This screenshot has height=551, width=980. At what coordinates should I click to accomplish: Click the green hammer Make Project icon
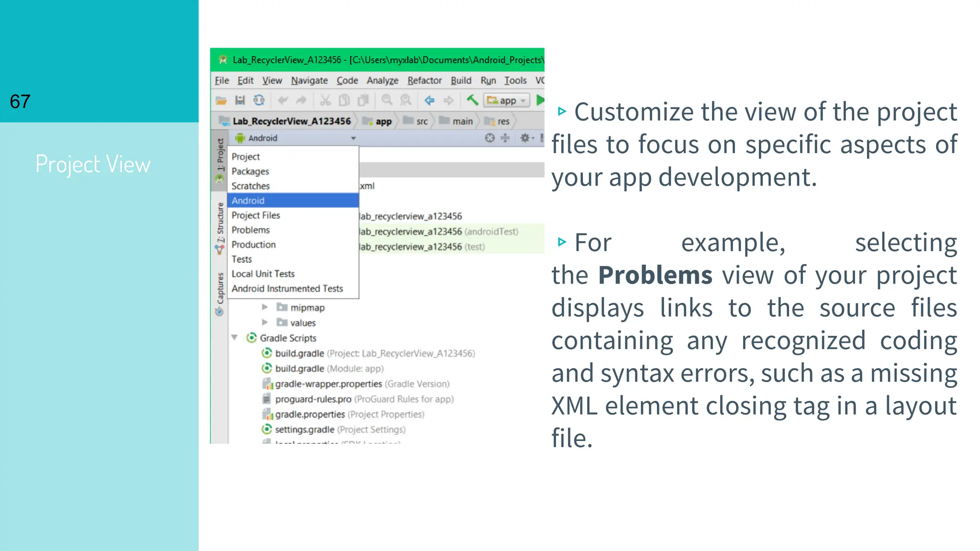point(472,100)
